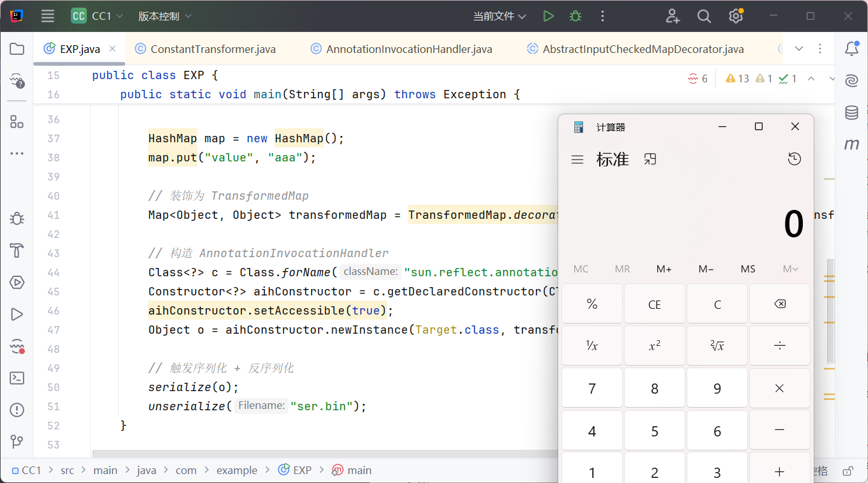Start debugging with the bug icon

tap(575, 17)
